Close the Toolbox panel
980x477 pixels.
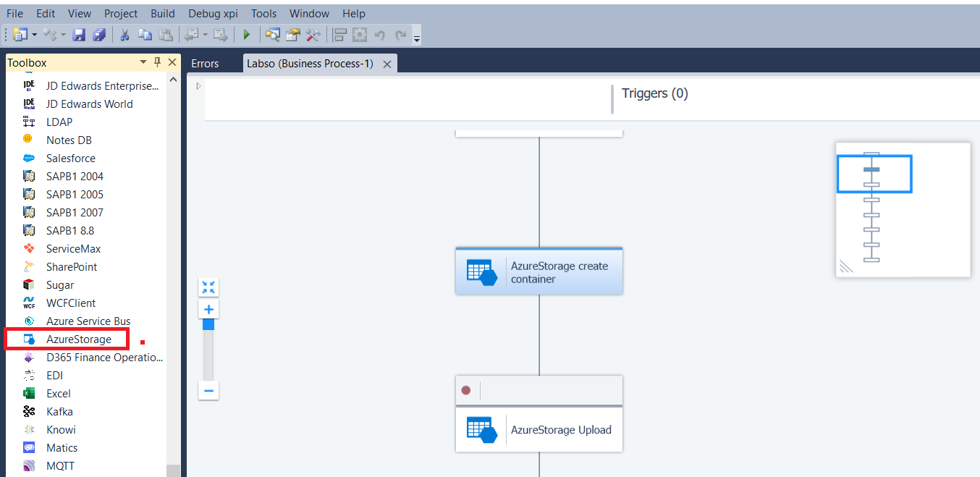pos(172,62)
